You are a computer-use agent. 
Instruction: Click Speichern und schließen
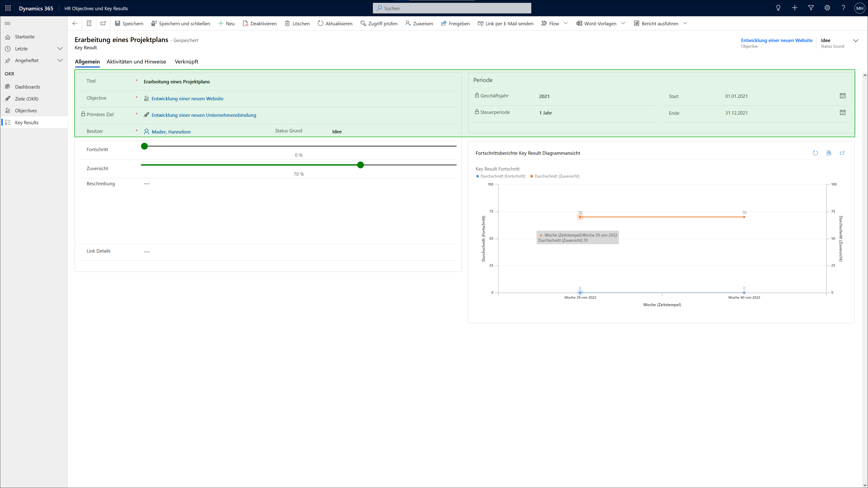coord(181,23)
